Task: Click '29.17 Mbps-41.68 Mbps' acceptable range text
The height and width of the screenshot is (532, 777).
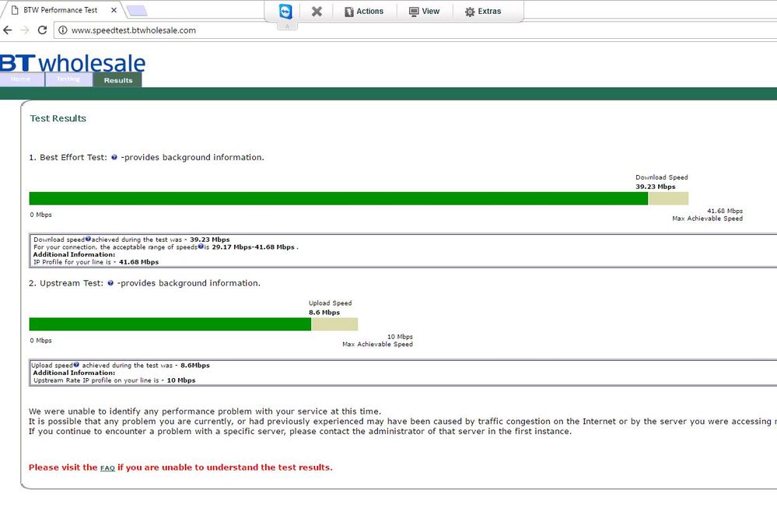Action: (x=254, y=247)
